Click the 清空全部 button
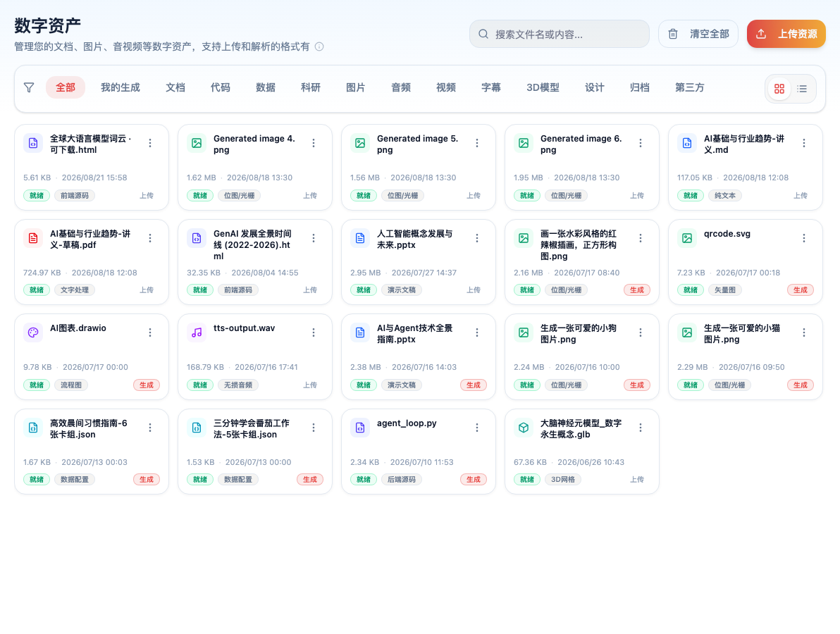840x634 pixels. pyautogui.click(x=698, y=35)
